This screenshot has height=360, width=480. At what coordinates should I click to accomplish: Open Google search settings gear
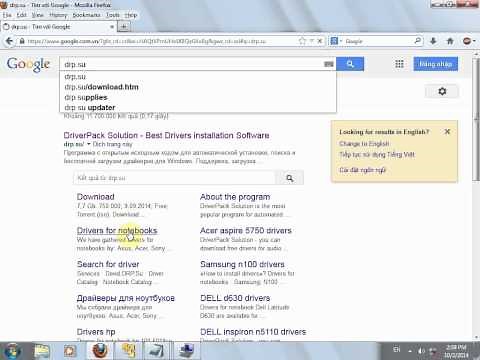coord(442,91)
